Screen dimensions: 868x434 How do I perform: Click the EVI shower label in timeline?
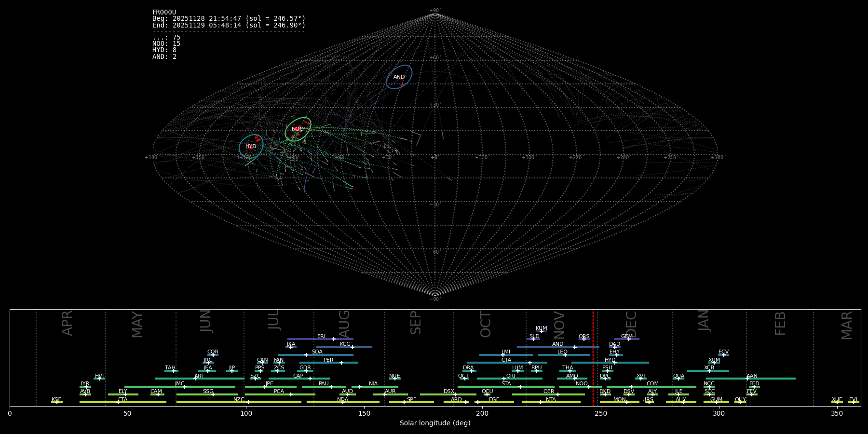853,400
